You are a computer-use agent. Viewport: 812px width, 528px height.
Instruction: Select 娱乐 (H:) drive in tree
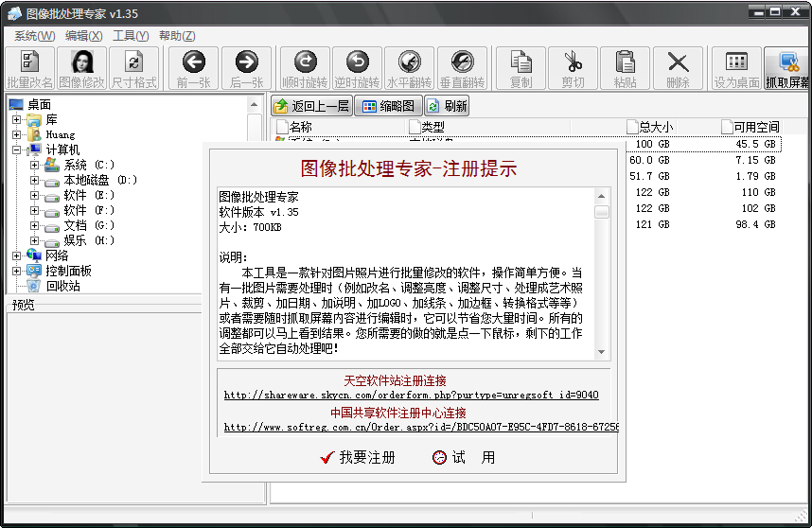click(x=89, y=240)
